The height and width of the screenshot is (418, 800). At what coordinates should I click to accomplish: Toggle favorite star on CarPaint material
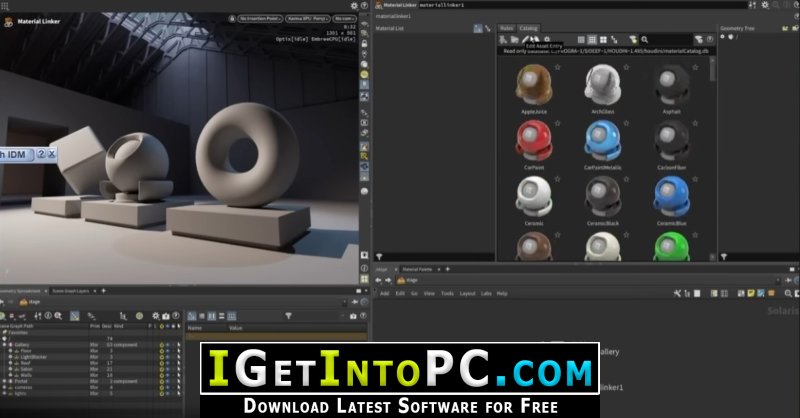(x=558, y=123)
